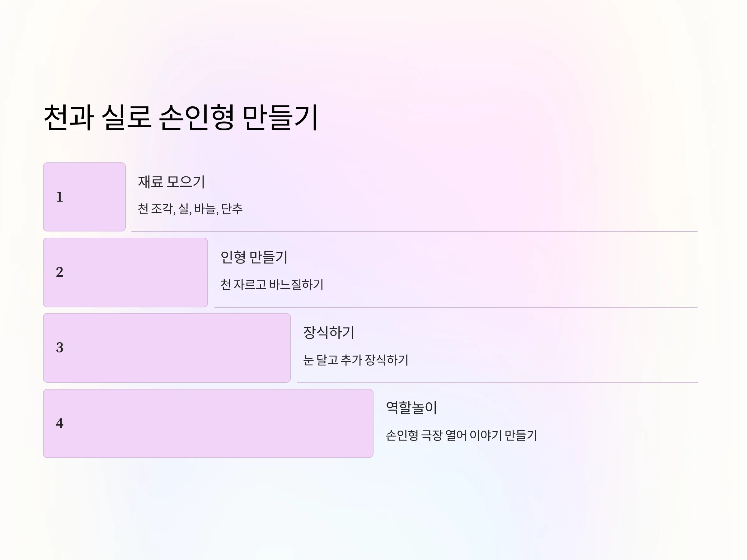
Task: Click the text 천 자르고 바느질하기
Action: [272, 285]
